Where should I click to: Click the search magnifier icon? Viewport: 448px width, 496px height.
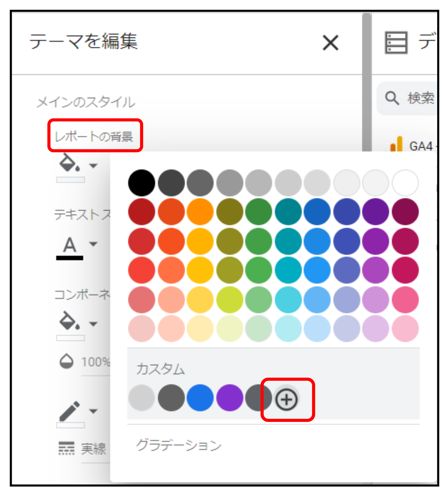(x=392, y=98)
